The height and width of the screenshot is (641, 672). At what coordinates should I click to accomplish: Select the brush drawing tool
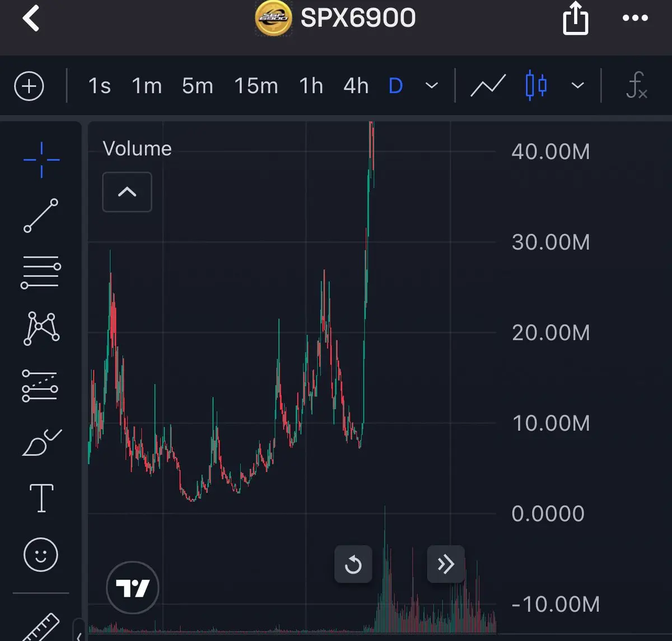[41, 442]
